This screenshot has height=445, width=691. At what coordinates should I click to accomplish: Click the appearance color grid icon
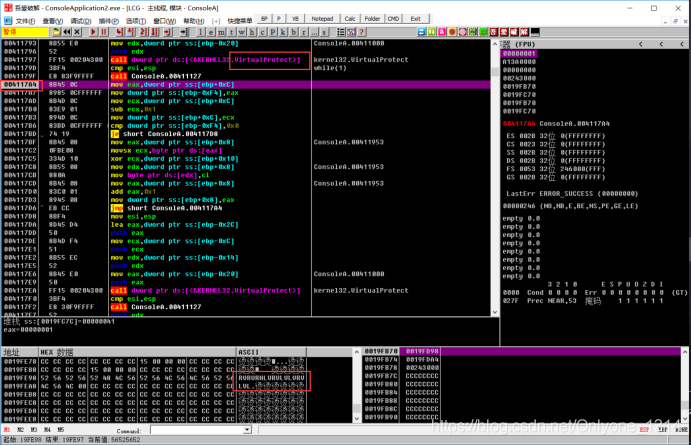click(351, 32)
